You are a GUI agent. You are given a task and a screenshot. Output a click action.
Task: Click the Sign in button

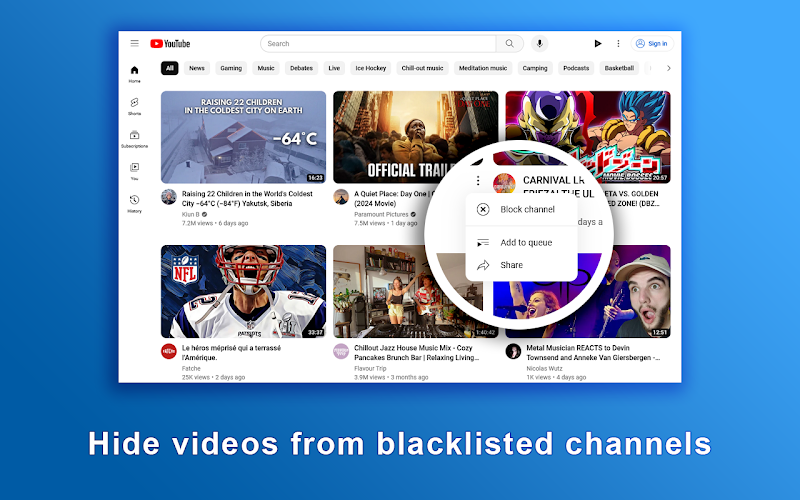652,44
